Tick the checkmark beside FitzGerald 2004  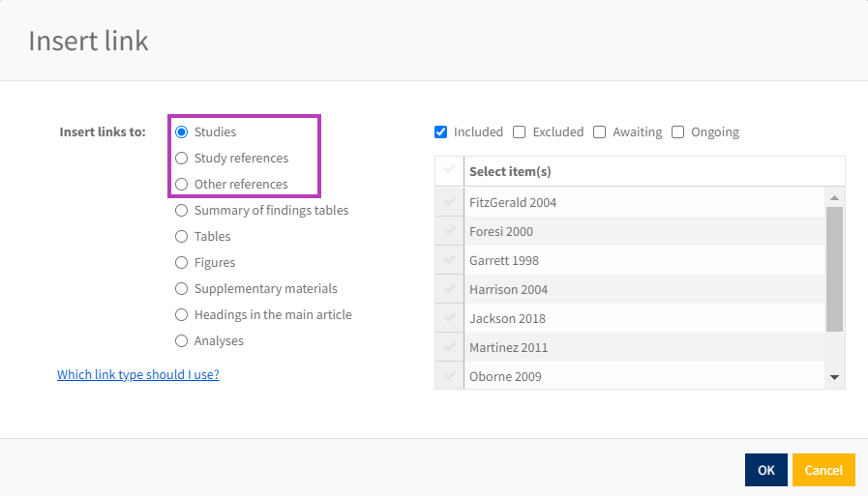click(449, 202)
